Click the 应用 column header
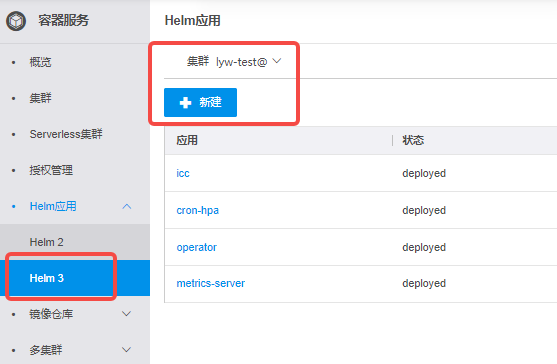This screenshot has height=364, width=557. [187, 140]
